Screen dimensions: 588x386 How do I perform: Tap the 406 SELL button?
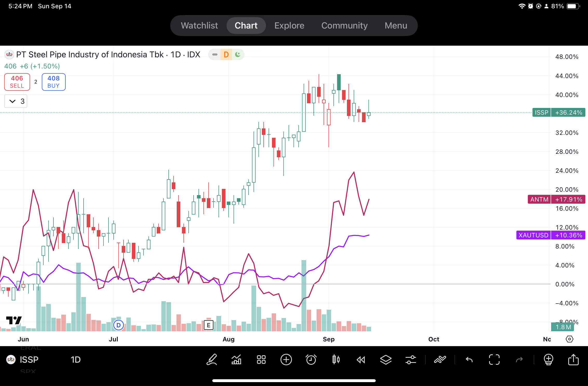(x=17, y=82)
